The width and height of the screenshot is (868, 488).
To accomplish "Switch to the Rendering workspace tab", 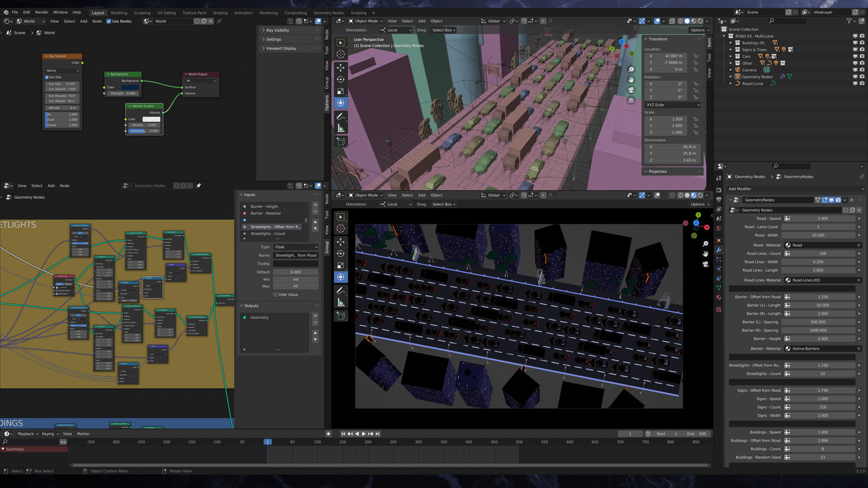I will pyautogui.click(x=269, y=13).
